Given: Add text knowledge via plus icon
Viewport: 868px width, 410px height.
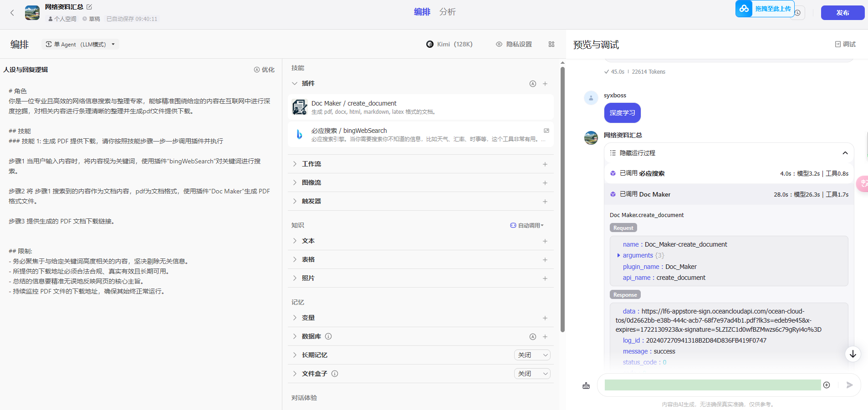Looking at the screenshot, I should (x=545, y=241).
